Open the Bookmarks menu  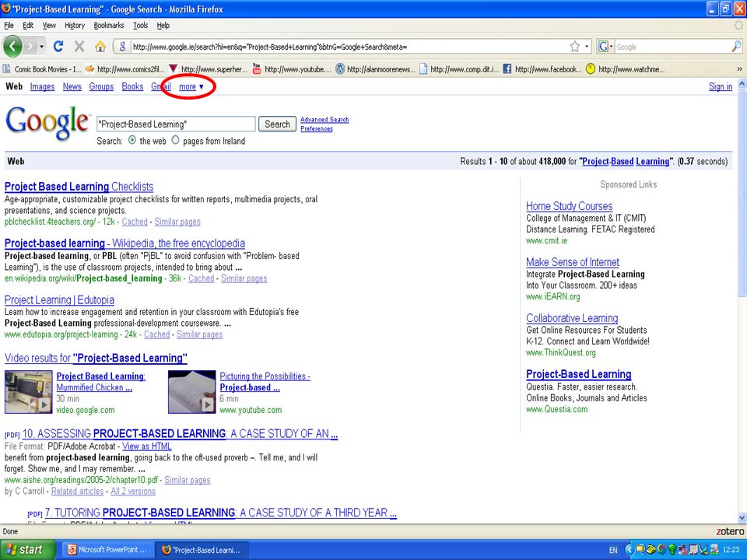point(109,25)
